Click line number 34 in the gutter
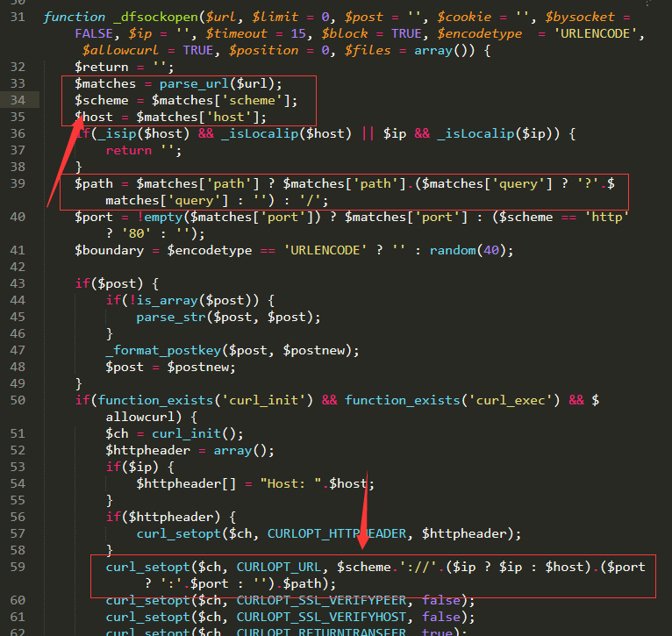This screenshot has height=636, width=672. tap(18, 100)
